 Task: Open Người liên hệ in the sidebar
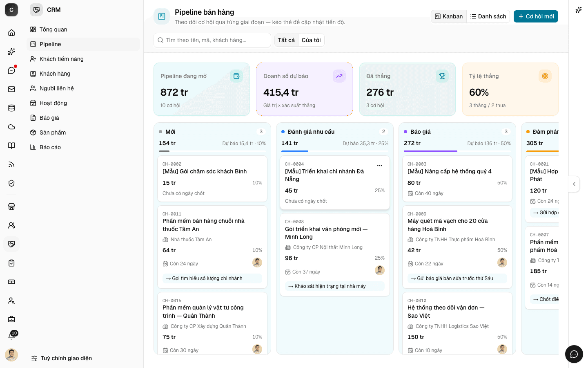click(x=83, y=88)
